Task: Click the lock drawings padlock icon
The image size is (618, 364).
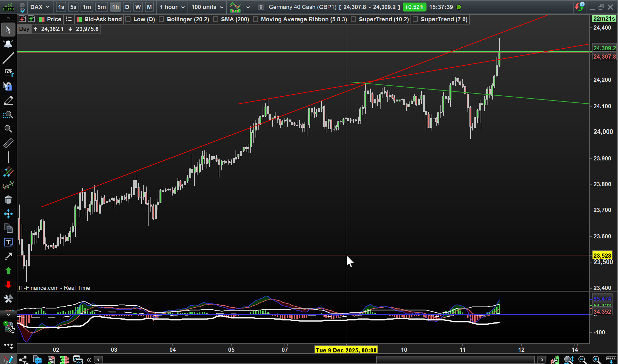Action: pos(8,86)
